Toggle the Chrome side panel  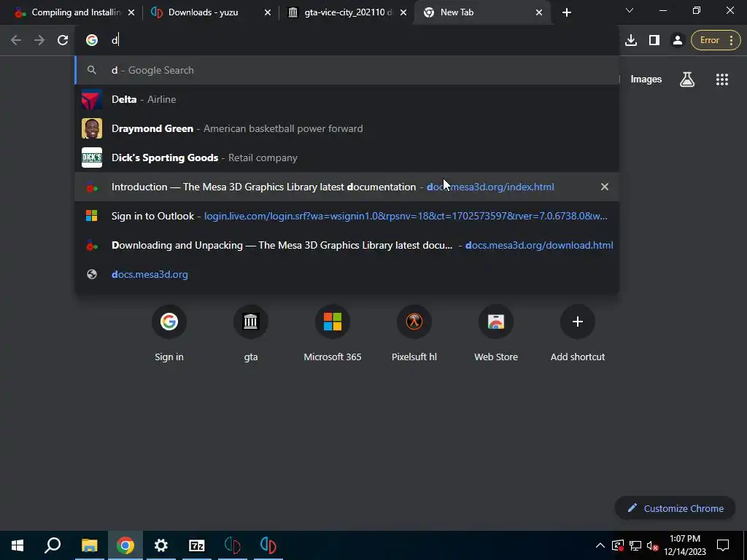click(654, 40)
